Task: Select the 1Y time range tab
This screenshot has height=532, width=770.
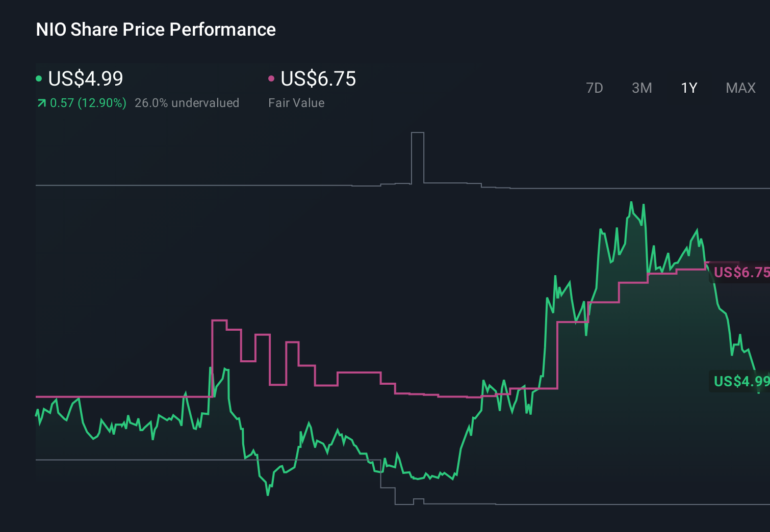Action: (x=688, y=88)
